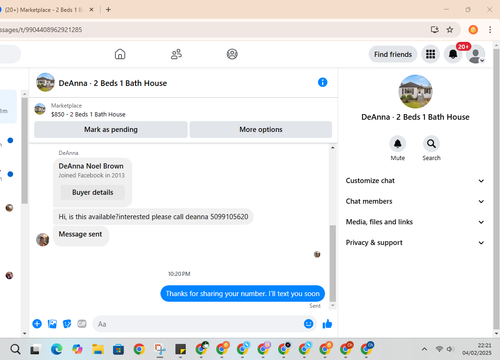Choose a GIF
Viewport: 500px width, 360px height.
point(82,324)
